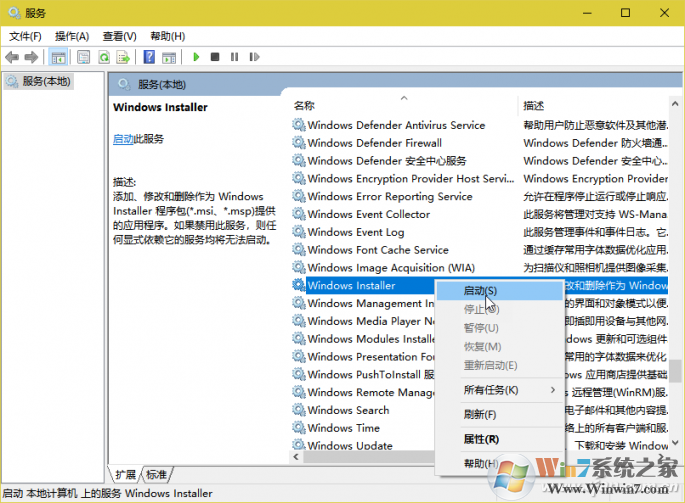Screen dimensions: 685x503
Task: Click gear icon beside Windows Event Log
Action: (299, 232)
